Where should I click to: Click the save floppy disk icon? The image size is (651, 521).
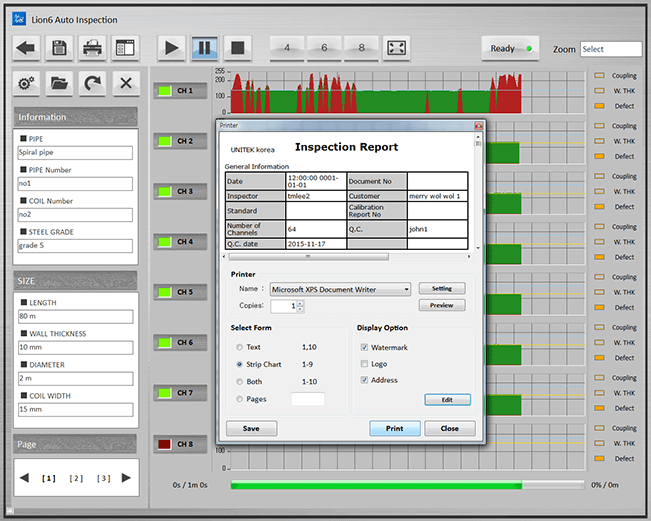click(x=59, y=48)
